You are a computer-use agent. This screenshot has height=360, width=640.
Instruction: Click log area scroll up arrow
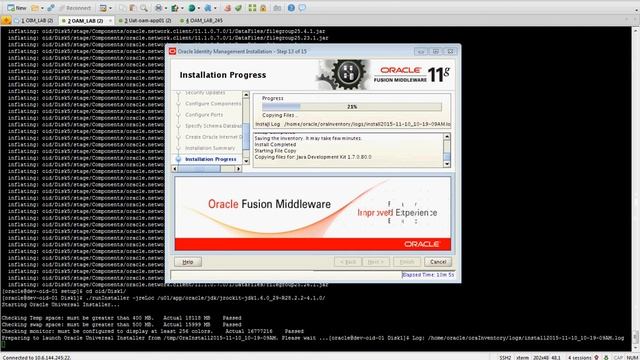(x=447, y=137)
